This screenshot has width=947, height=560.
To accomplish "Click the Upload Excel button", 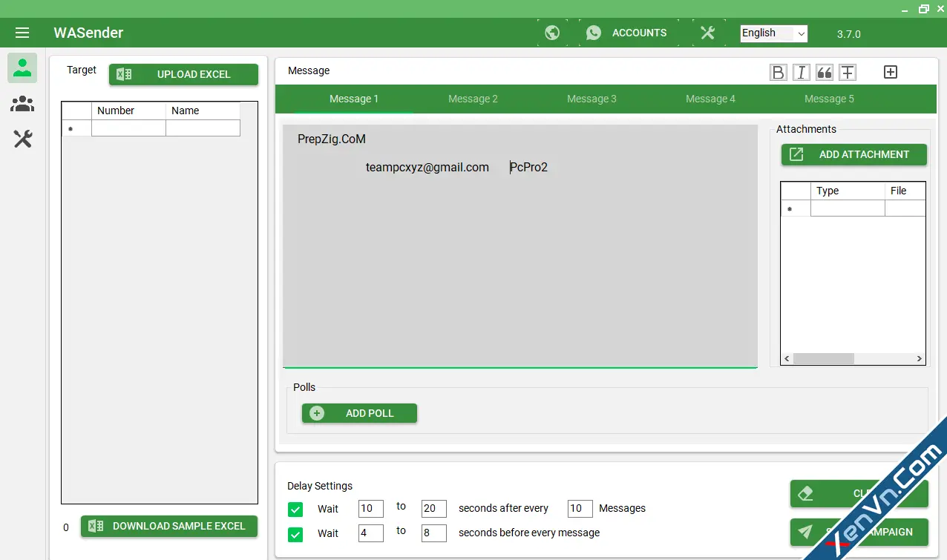I will tap(183, 74).
